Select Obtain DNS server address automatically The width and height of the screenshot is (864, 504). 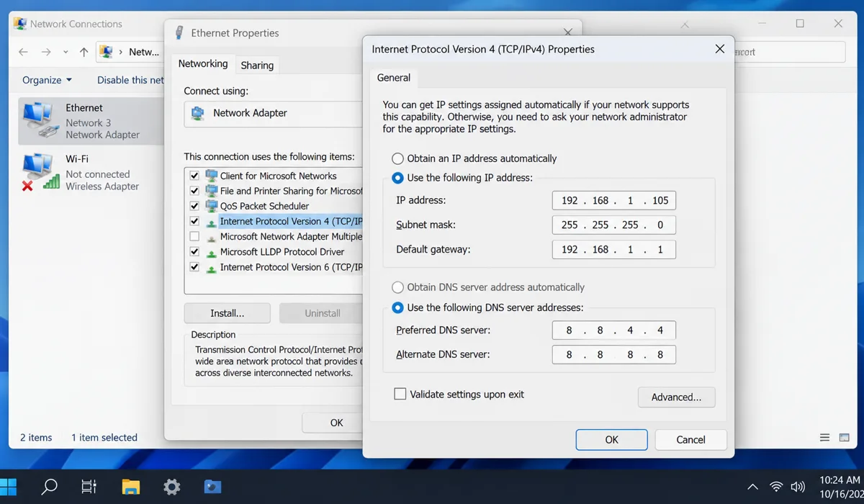pos(397,287)
